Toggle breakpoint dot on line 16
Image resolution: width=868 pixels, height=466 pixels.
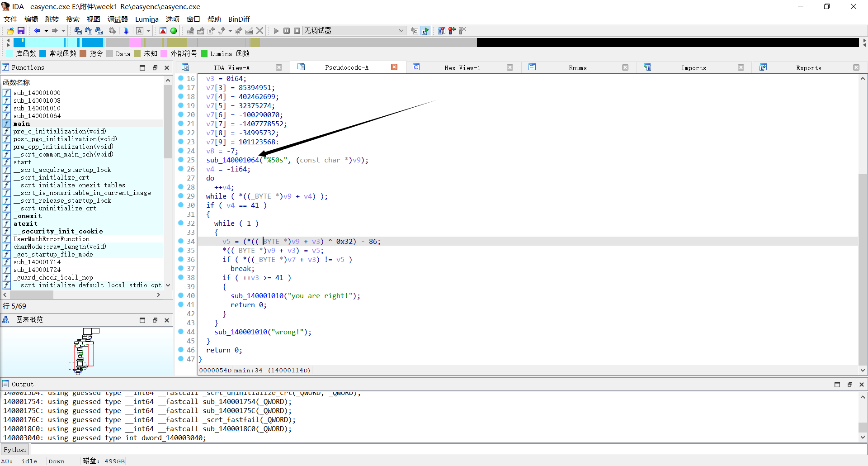pos(181,78)
